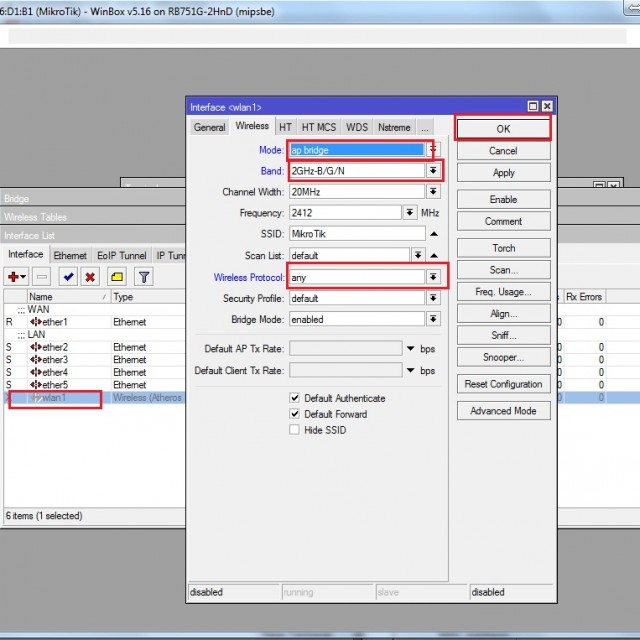This screenshot has width=640, height=640.
Task: Close the Interface wlan1 dialog
Action: point(547,107)
